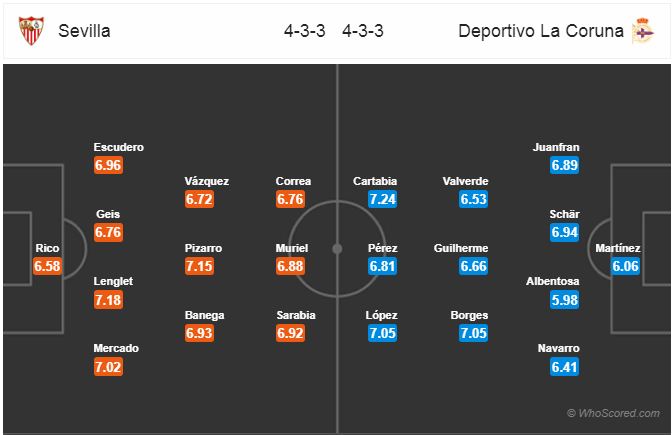Click the Sevilla club crest icon
672x435 pixels.
click(x=31, y=30)
